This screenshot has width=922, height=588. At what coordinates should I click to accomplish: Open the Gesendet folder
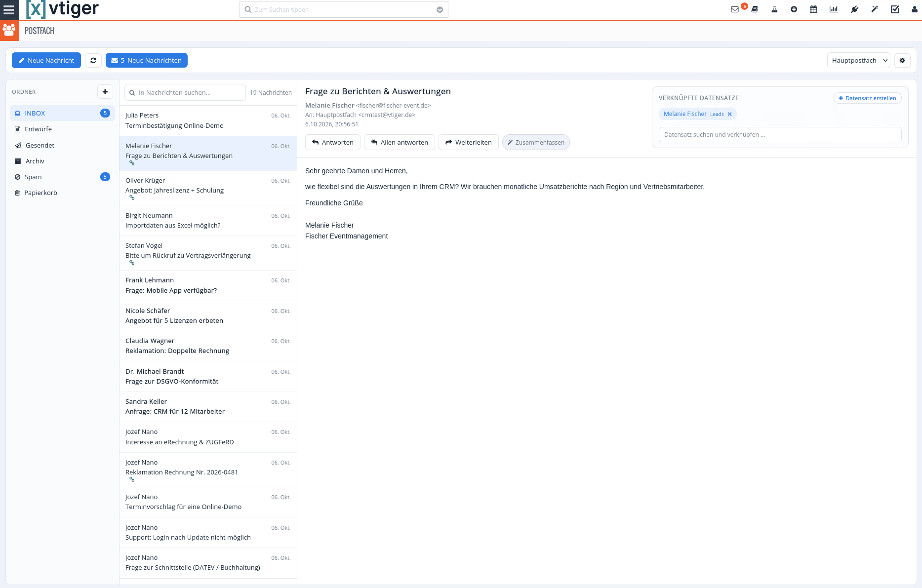[x=62, y=145]
